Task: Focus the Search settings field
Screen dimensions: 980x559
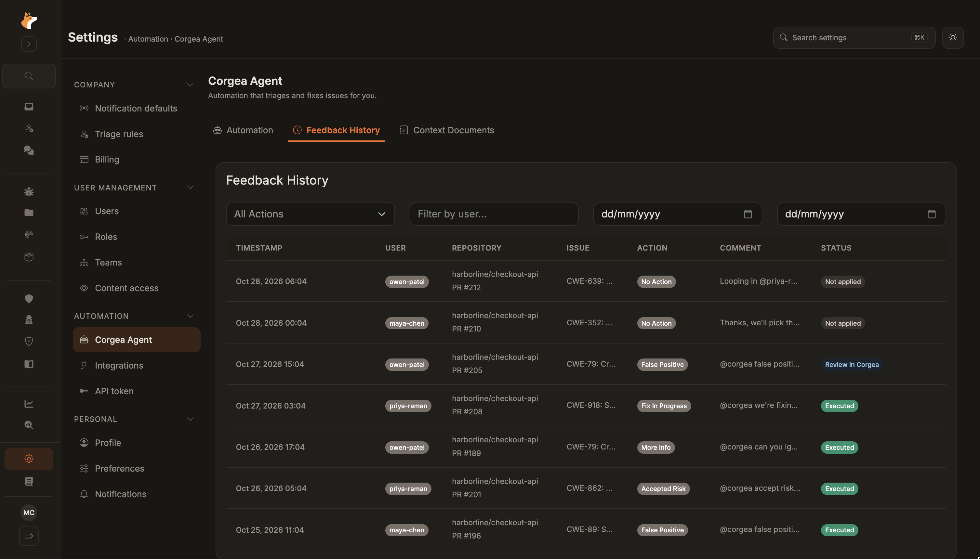Action: 854,38
